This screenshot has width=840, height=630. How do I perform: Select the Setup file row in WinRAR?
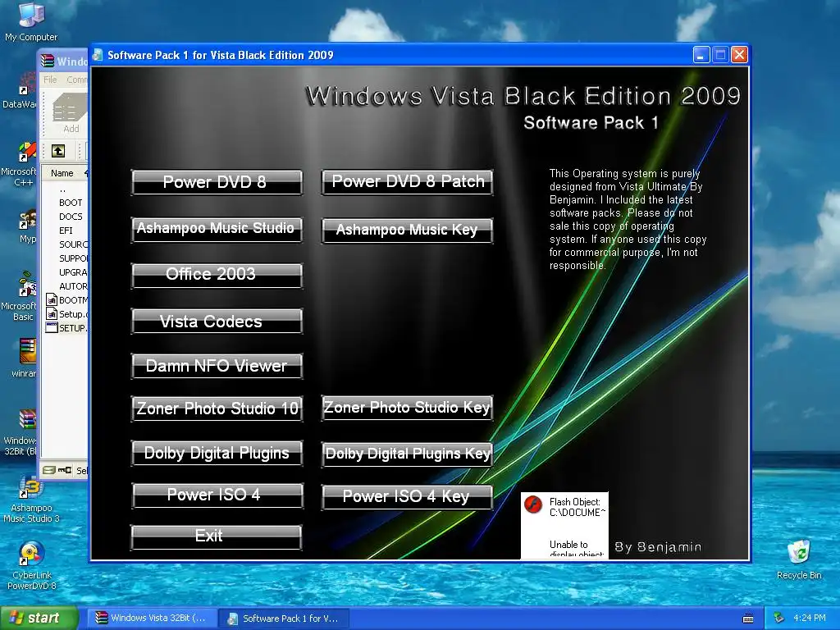point(66,314)
